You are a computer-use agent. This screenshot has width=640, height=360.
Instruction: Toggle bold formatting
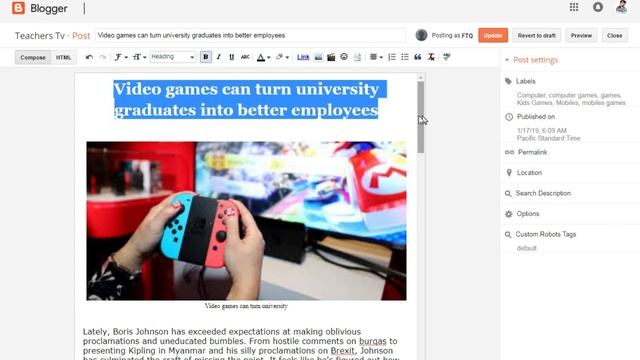pyautogui.click(x=206, y=57)
